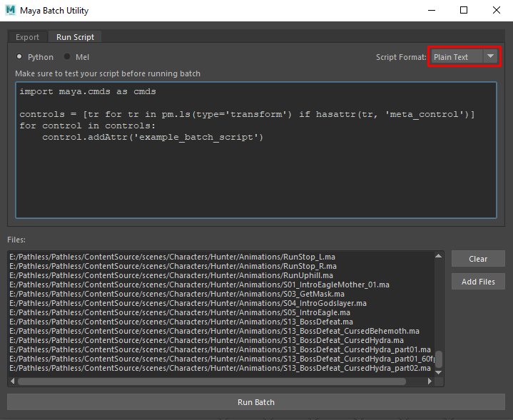Screen dimensions: 513x420
Task: Select the RunStop_R.ma file row
Action: coord(221,266)
